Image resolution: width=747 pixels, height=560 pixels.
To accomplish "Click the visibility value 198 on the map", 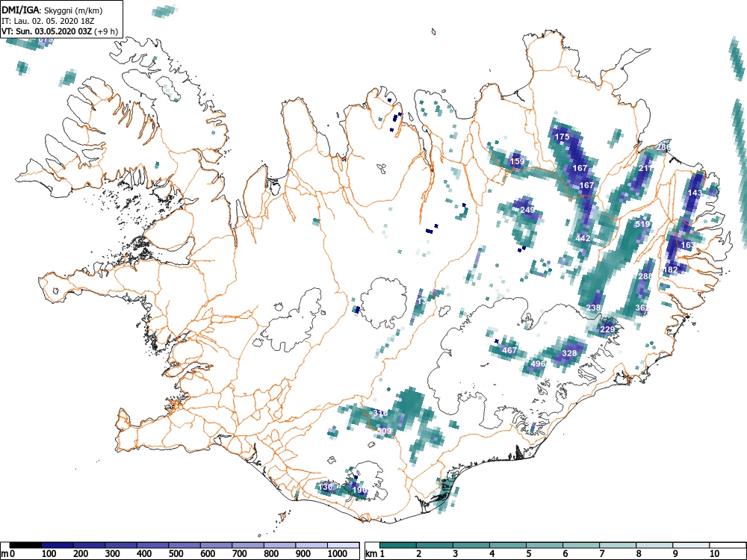I will pyautogui.click(x=359, y=490).
